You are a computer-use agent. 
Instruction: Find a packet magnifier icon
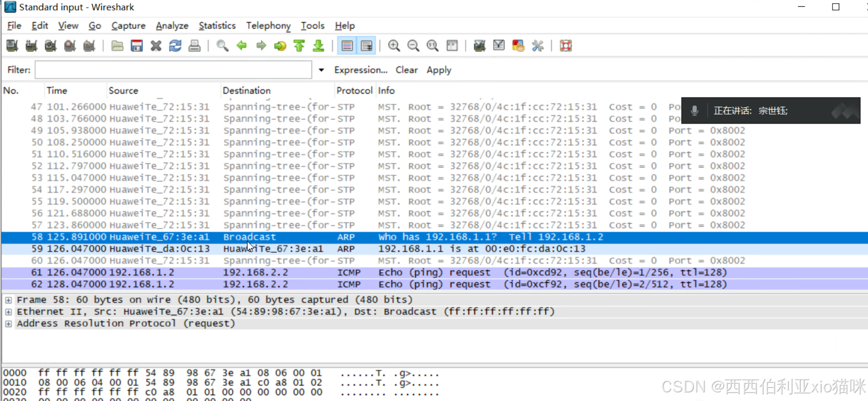coord(223,45)
